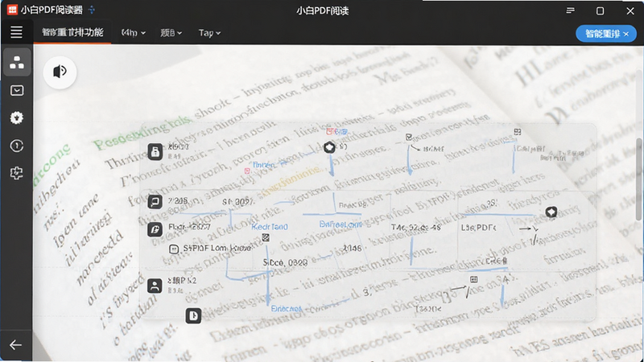Click the pentagon badge near L3e,PDF
Viewport: 644px width, 362px height.
[x=551, y=212]
